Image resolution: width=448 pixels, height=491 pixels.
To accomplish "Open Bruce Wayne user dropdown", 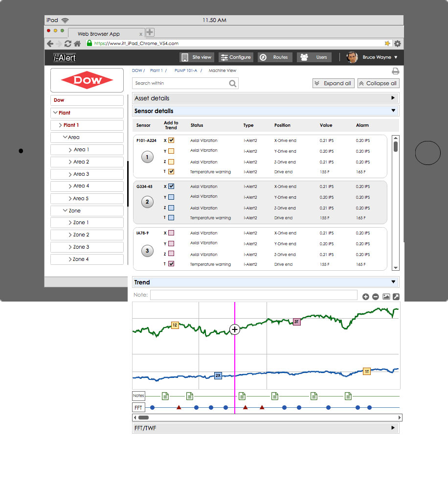I will (x=395, y=57).
